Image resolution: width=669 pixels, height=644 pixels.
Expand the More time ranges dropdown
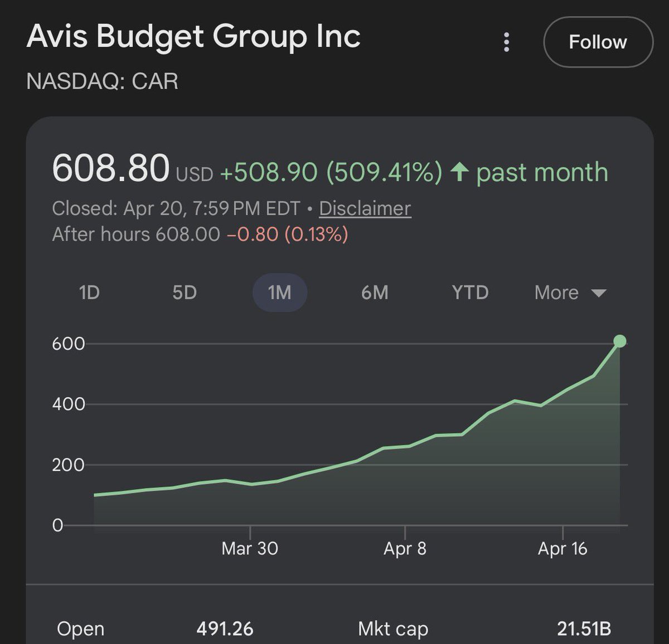(x=570, y=292)
